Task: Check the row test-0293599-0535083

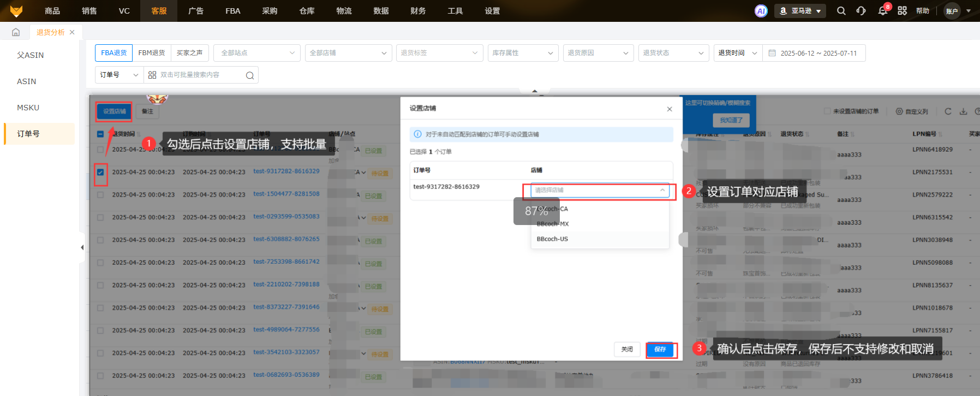Action: [x=100, y=217]
